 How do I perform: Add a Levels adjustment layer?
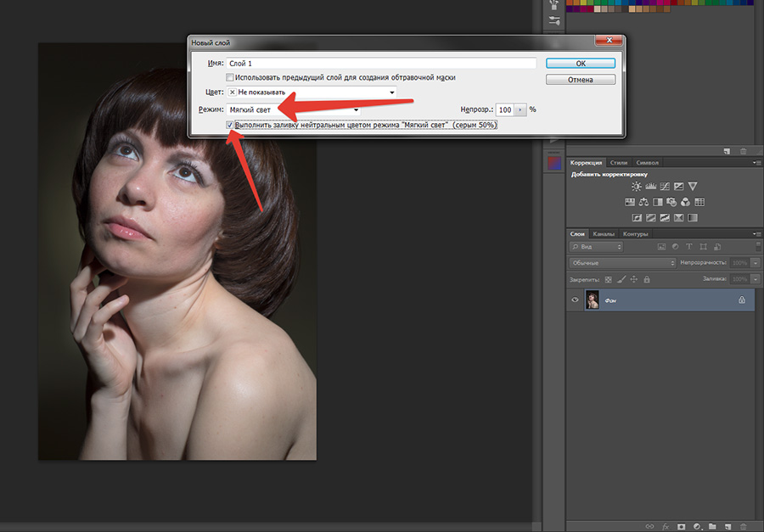tap(651, 186)
